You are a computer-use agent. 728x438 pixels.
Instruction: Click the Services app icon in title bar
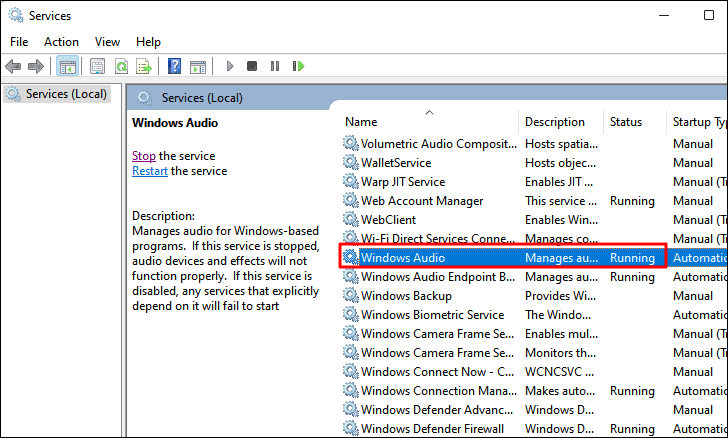pyautogui.click(x=15, y=15)
